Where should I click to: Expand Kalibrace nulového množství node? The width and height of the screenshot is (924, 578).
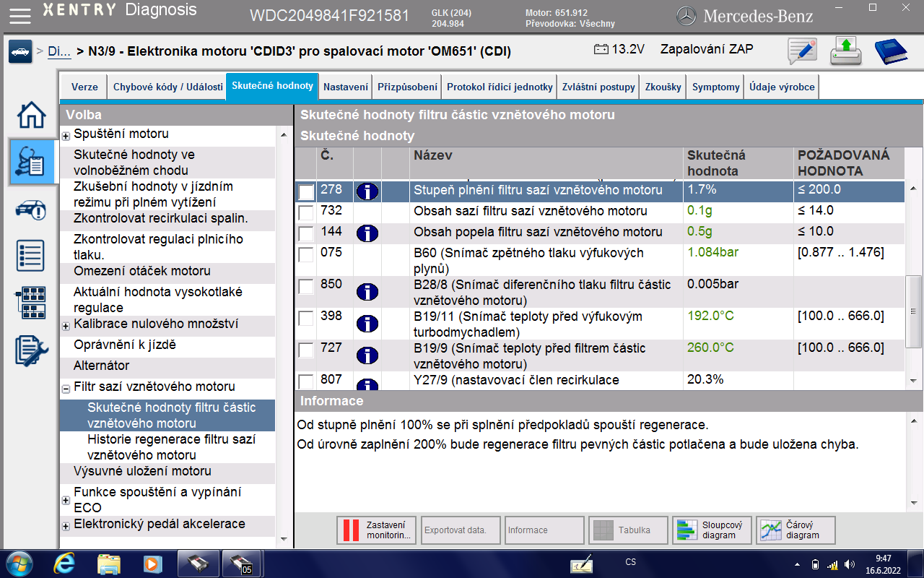(66, 327)
